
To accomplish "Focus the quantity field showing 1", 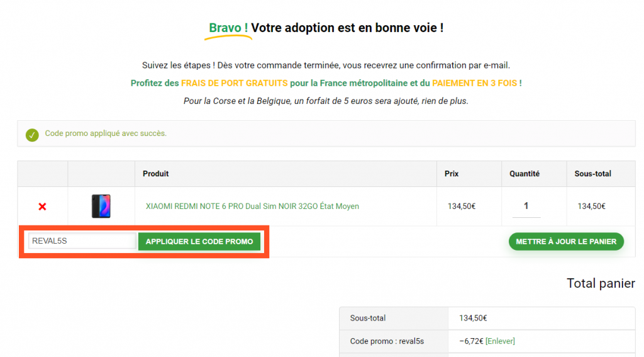I will (526, 206).
